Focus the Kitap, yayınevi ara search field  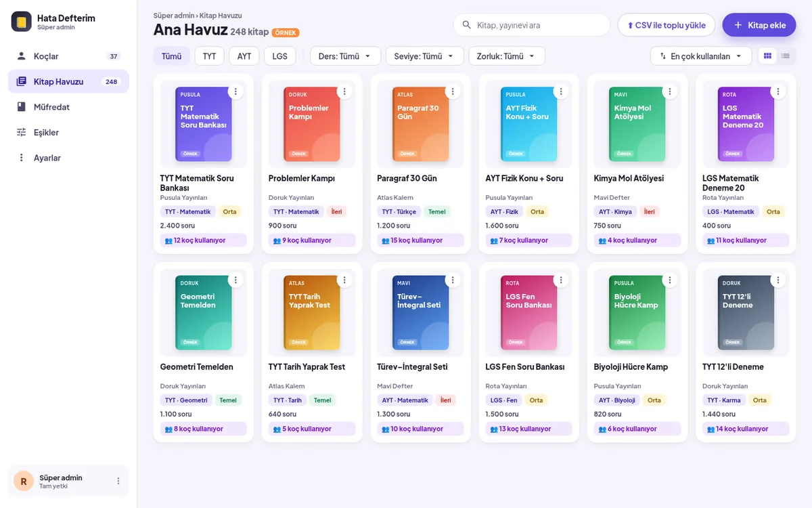tap(532, 25)
